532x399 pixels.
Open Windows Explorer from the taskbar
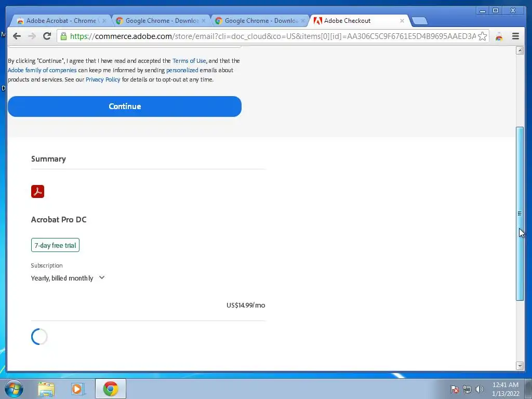click(x=46, y=389)
